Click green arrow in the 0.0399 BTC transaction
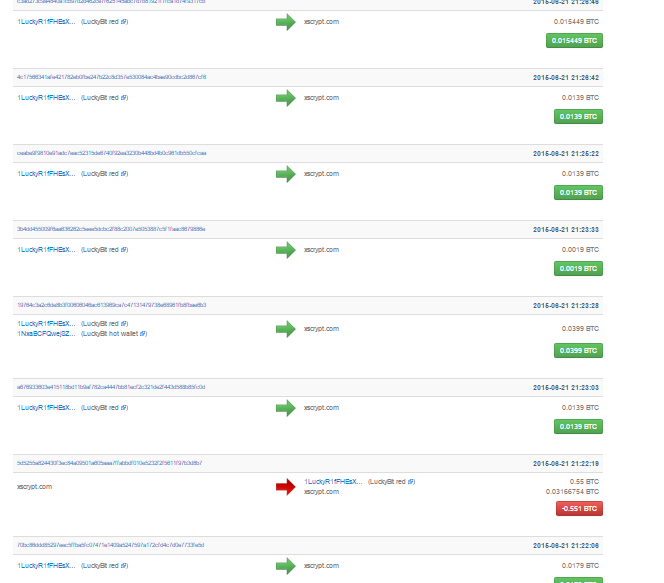 [x=286, y=329]
